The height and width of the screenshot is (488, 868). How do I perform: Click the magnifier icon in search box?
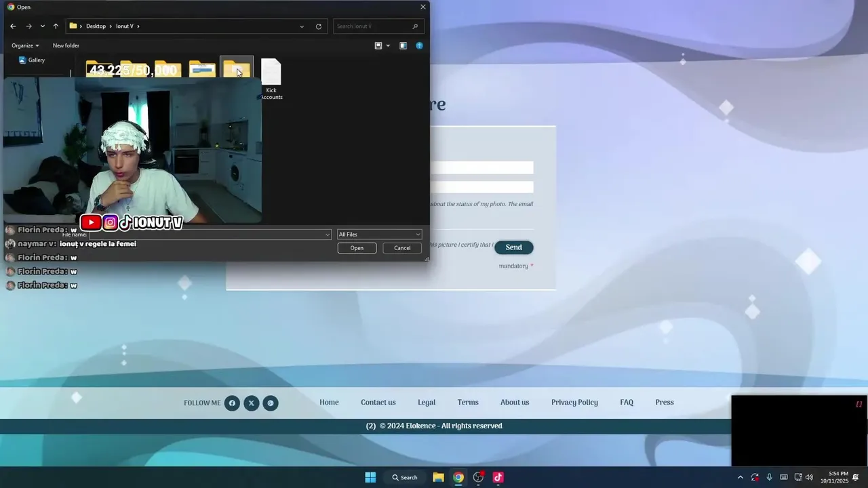[415, 26]
